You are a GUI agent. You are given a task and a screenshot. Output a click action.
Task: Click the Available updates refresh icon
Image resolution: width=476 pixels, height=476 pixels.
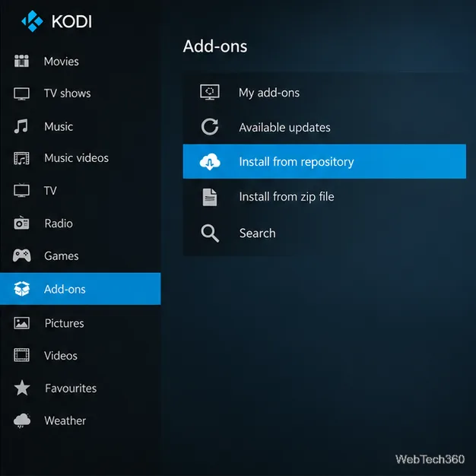210,127
